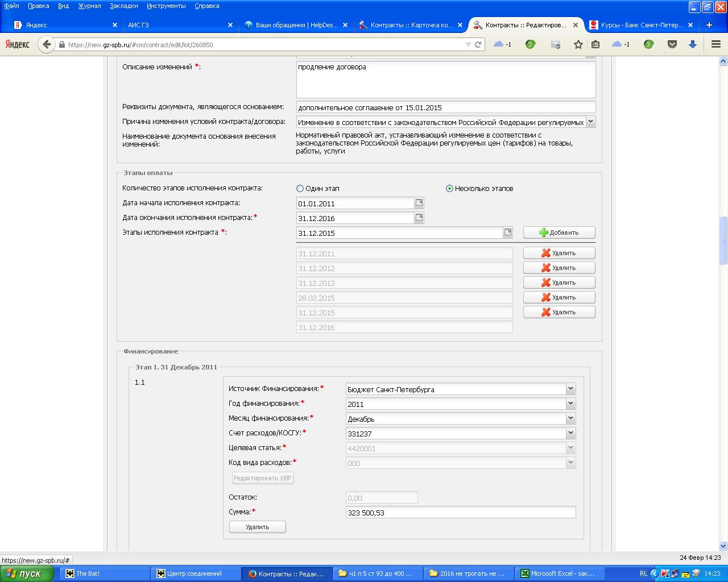728x582 pixels.
Task: Open calendar for contract start date 01.01.2011
Action: point(419,203)
